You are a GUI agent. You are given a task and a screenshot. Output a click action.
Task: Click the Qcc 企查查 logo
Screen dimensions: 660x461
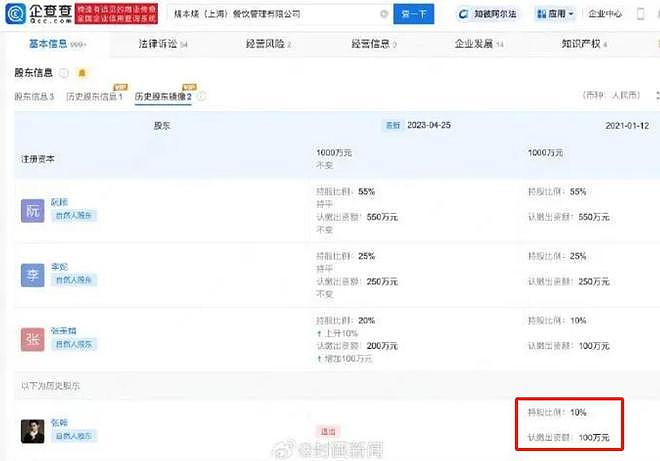click(38, 13)
